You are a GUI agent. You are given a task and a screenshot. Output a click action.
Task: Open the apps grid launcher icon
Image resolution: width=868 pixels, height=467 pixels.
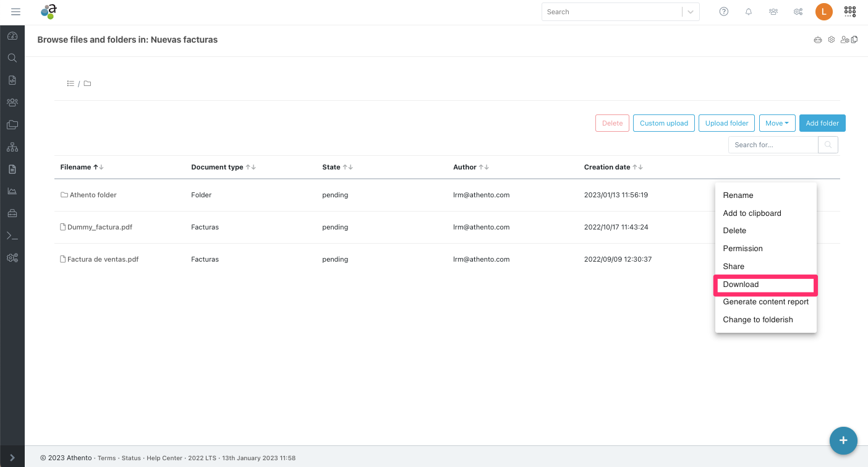tap(850, 12)
